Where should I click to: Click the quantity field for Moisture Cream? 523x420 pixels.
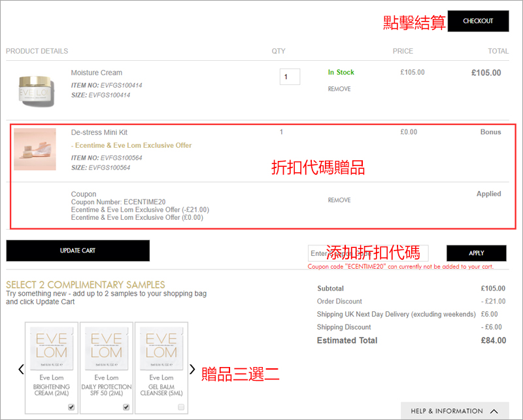[x=290, y=77]
